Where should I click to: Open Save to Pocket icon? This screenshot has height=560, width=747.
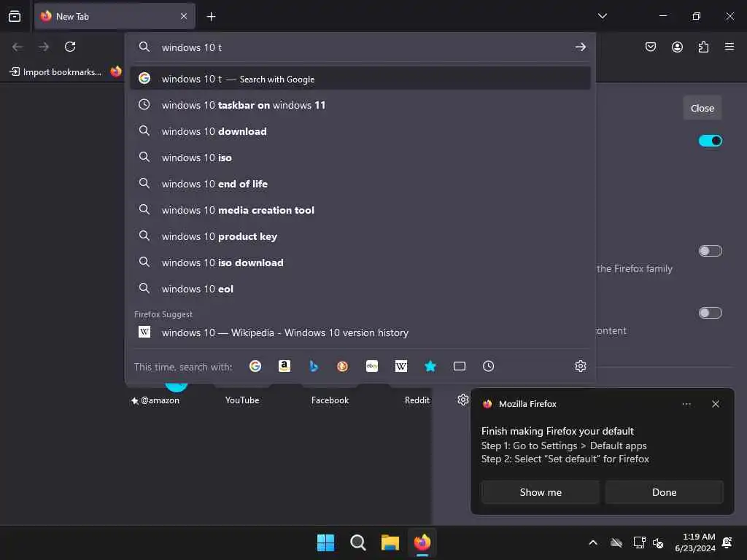pos(651,47)
